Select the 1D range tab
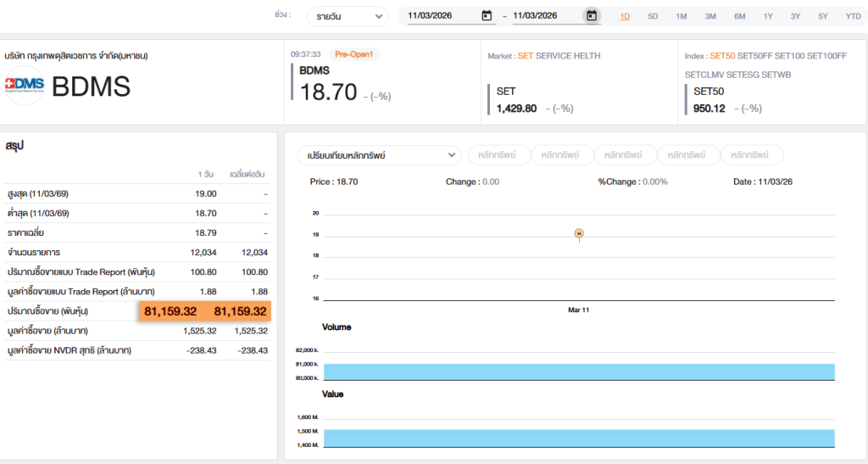 tap(625, 16)
